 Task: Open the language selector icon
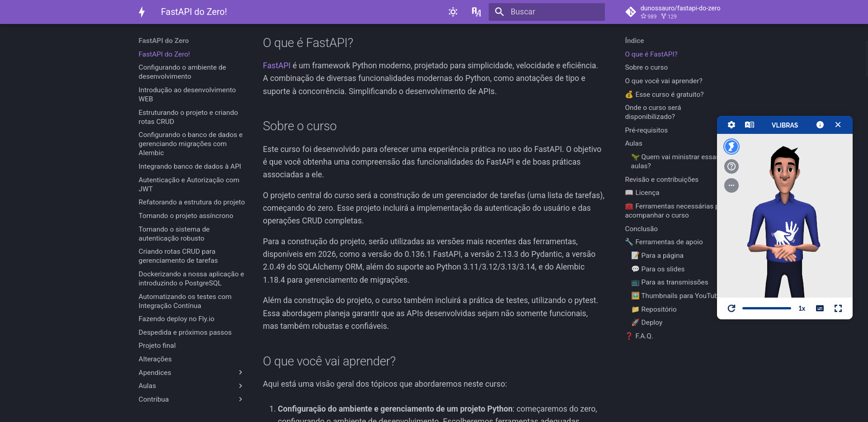[476, 12]
